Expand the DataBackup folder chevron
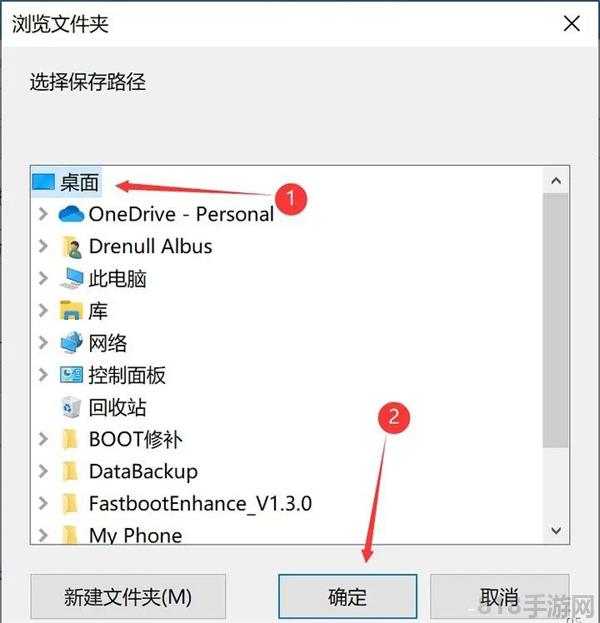 42,471
